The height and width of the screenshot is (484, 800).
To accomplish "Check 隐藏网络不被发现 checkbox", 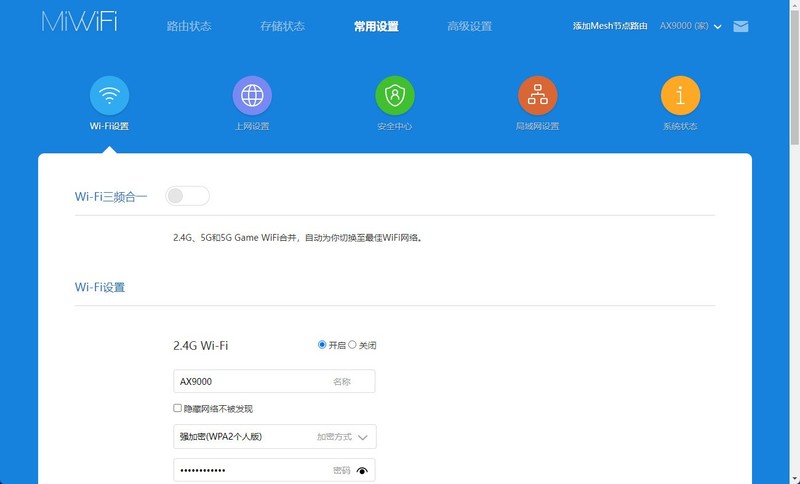I will coord(178,408).
